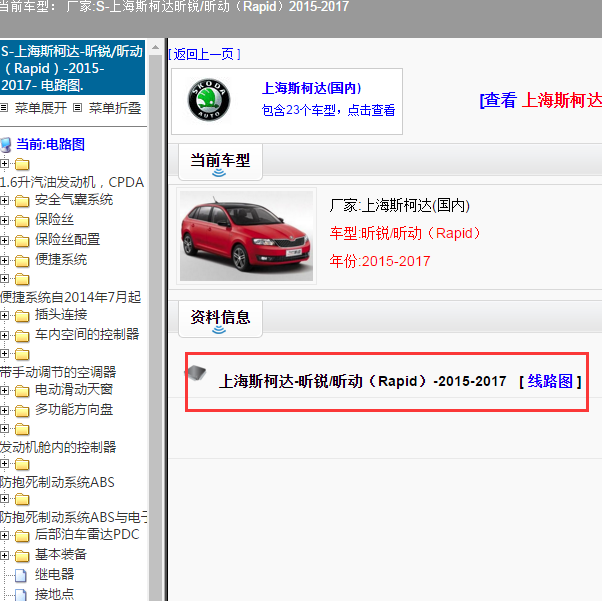Image resolution: width=602 pixels, height=601 pixels.
Task: Expand the 保险丝 tree node
Action: (4, 220)
